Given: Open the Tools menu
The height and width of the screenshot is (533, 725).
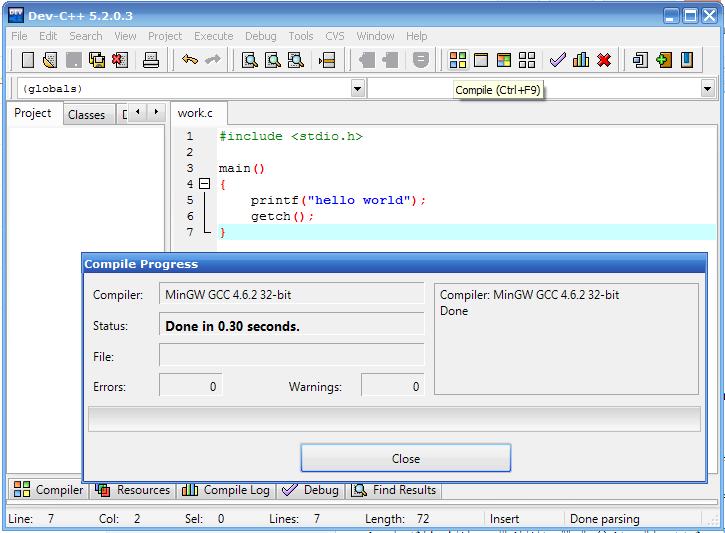Looking at the screenshot, I should click(x=301, y=36).
